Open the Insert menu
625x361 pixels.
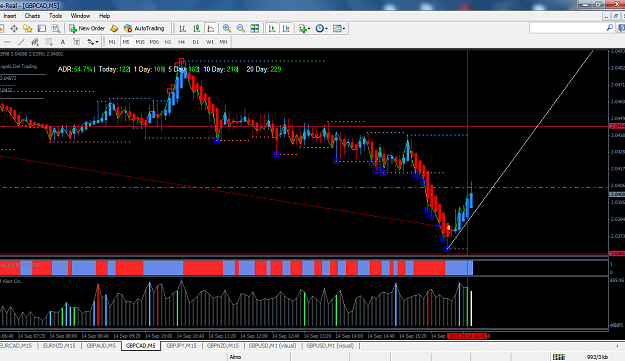[10, 16]
